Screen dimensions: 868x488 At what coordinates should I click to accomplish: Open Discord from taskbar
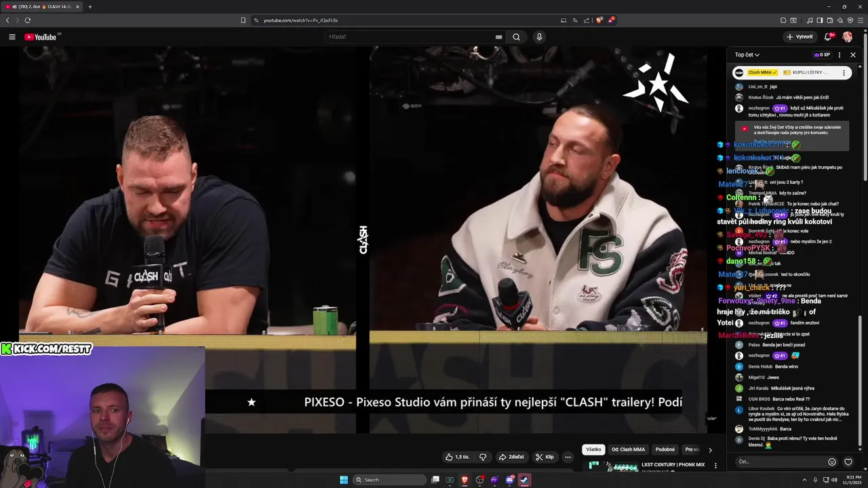point(510,480)
